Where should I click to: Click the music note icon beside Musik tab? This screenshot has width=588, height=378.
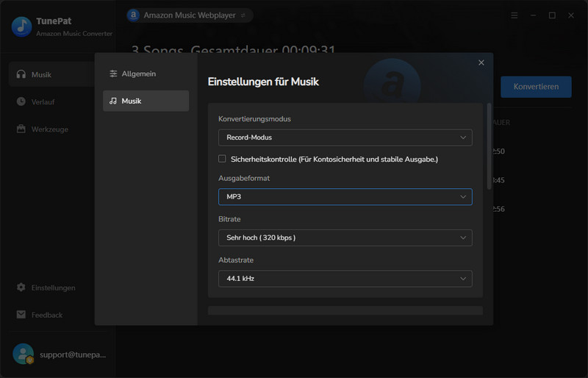(x=113, y=101)
